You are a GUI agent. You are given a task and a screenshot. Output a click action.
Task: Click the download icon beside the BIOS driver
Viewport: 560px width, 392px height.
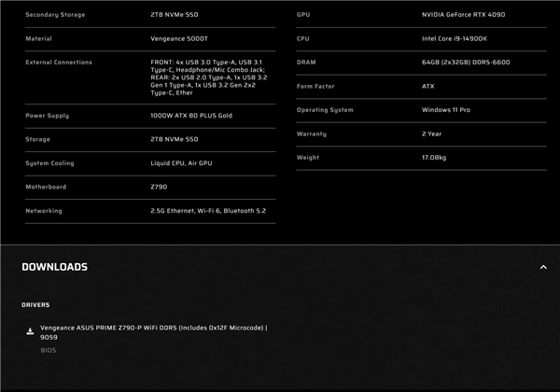tap(30, 331)
